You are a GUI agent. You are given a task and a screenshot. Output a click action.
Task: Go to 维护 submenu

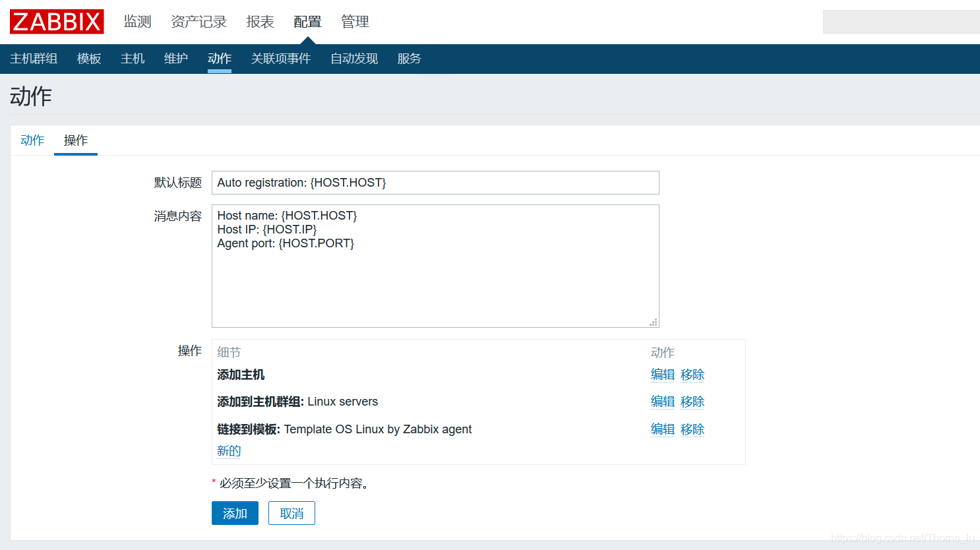pos(176,59)
